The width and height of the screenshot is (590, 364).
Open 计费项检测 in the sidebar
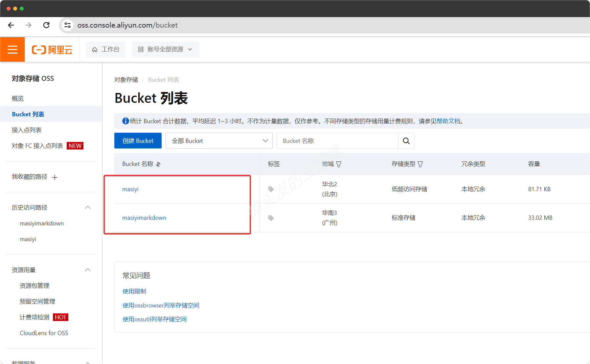click(x=34, y=317)
